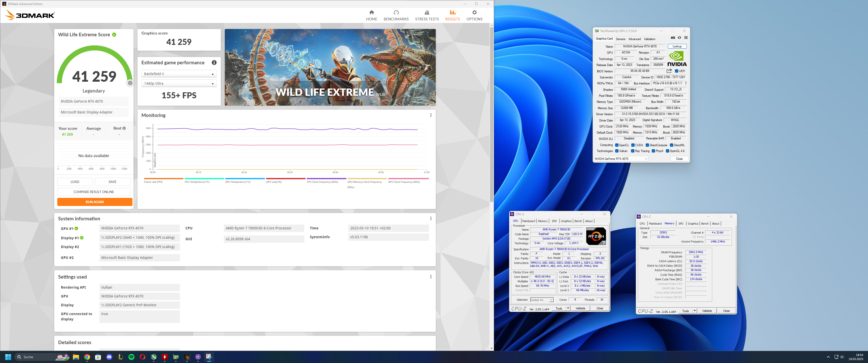Expand the Tools dropdown arrow in CPU-Z Memory window
This screenshot has width=868, height=363.
click(694, 311)
